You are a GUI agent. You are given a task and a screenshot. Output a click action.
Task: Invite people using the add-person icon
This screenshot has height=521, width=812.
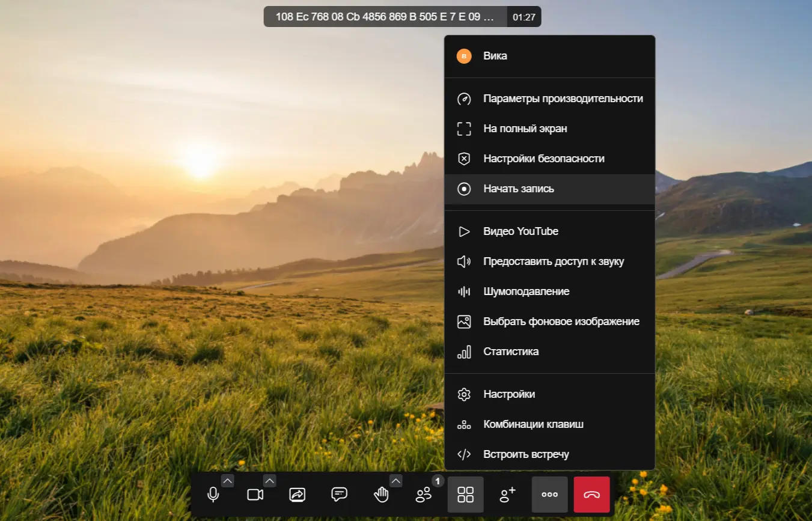click(508, 495)
